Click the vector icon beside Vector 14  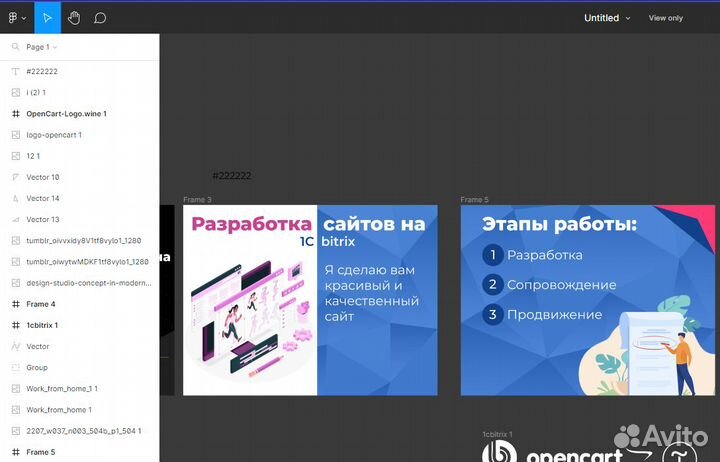click(16, 198)
